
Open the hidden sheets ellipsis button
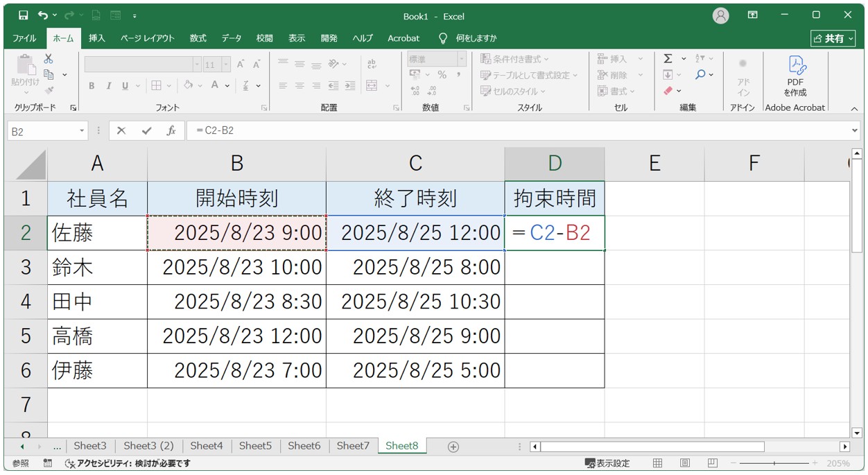pyautogui.click(x=57, y=446)
